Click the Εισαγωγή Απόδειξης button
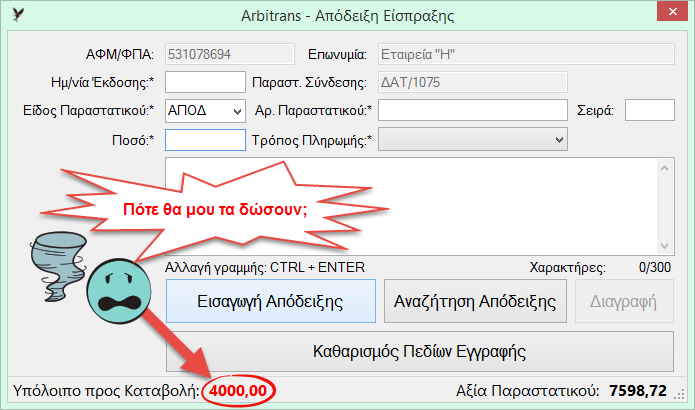The height and width of the screenshot is (410, 695). click(271, 301)
